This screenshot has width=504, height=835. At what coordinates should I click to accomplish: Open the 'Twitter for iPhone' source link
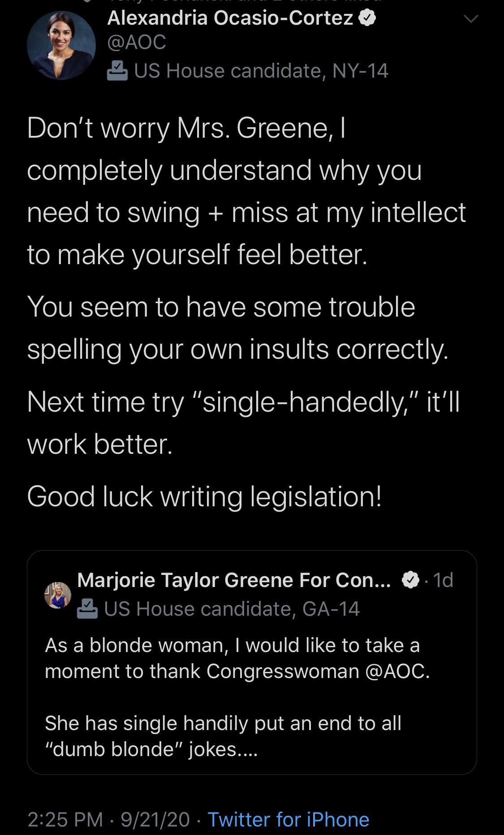click(x=288, y=819)
